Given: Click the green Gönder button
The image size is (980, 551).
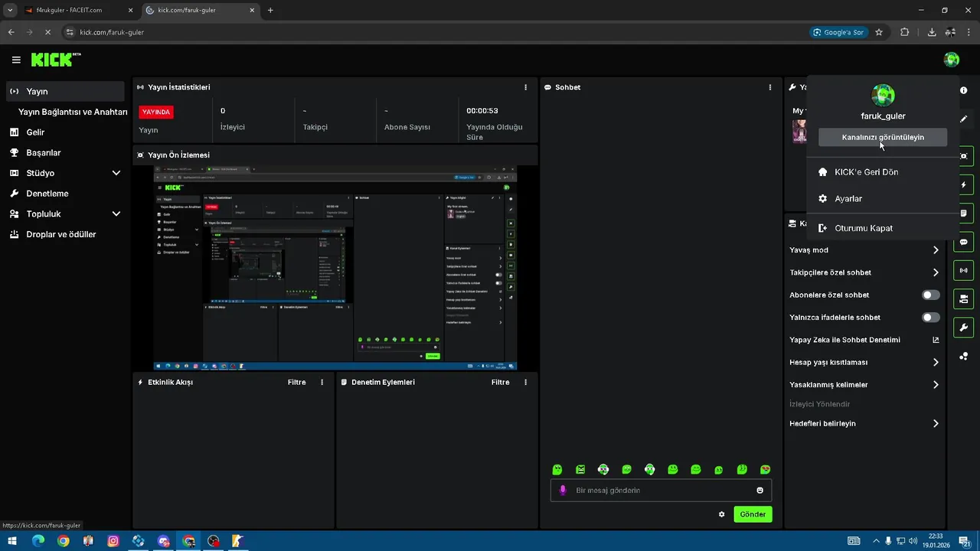Looking at the screenshot, I should pyautogui.click(x=753, y=514).
